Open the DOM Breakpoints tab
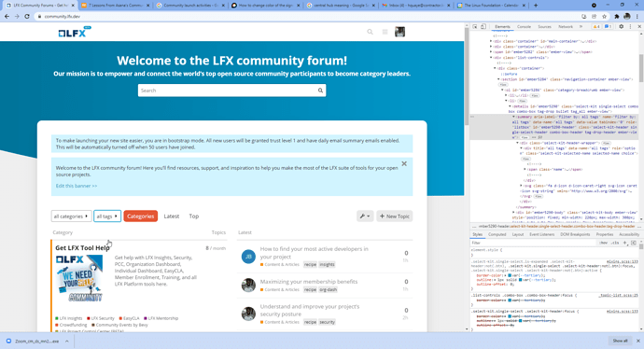 575,234
